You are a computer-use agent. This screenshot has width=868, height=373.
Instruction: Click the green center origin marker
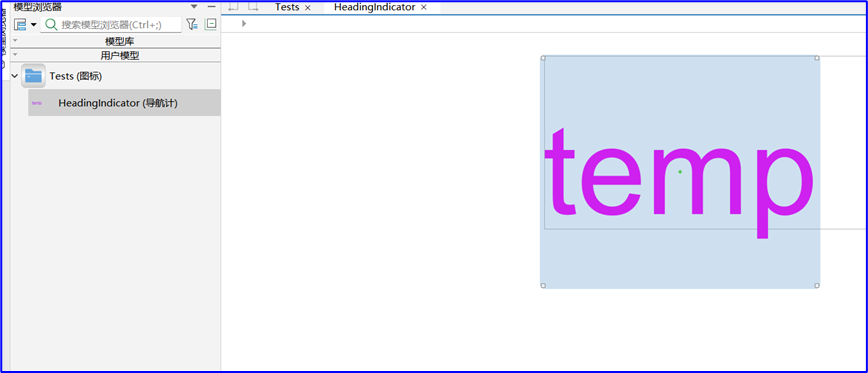coord(680,172)
